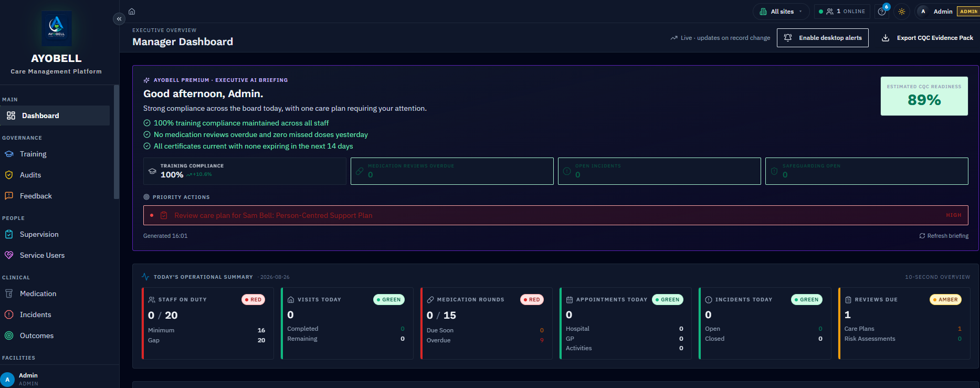Click the Estimated CQC Readiness 89% card
Image resolution: width=980 pixels, height=388 pixels.
tap(924, 96)
